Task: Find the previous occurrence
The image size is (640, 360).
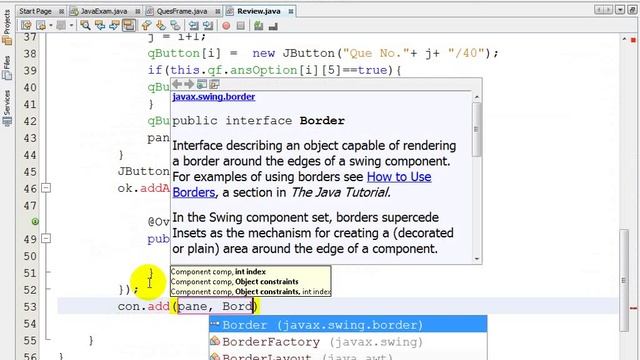Action: coord(100,26)
